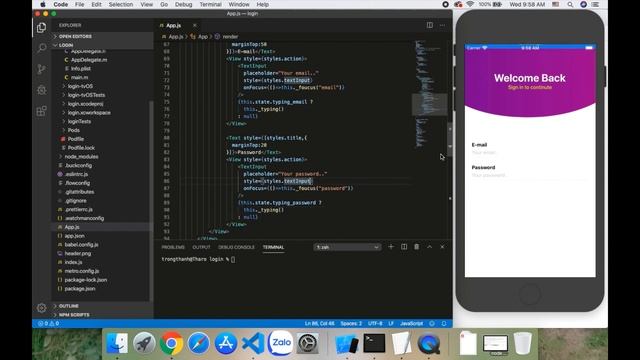Open Google Chrome from the Dock
Image resolution: width=640 pixels, height=360 pixels.
pyautogui.click(x=171, y=343)
